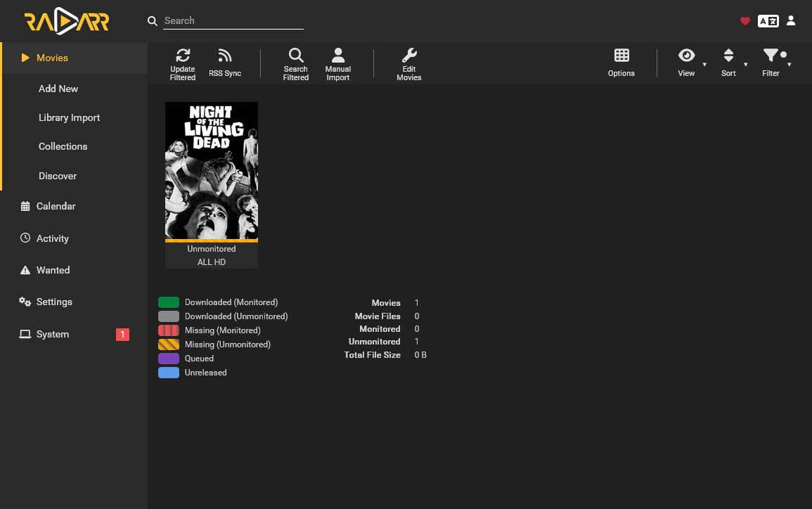Viewport: 812px width, 509px height.
Task: Open the user account icon
Action: (x=791, y=20)
